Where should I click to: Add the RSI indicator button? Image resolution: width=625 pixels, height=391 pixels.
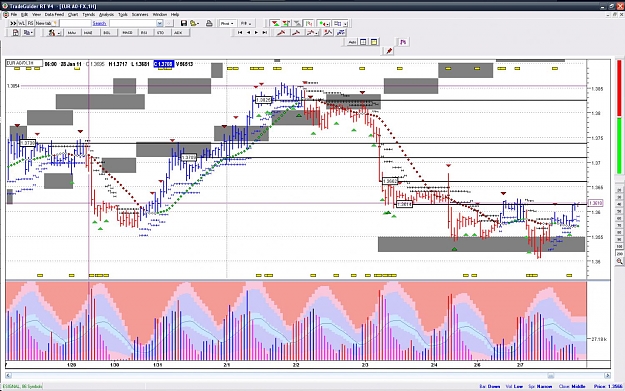144,33
